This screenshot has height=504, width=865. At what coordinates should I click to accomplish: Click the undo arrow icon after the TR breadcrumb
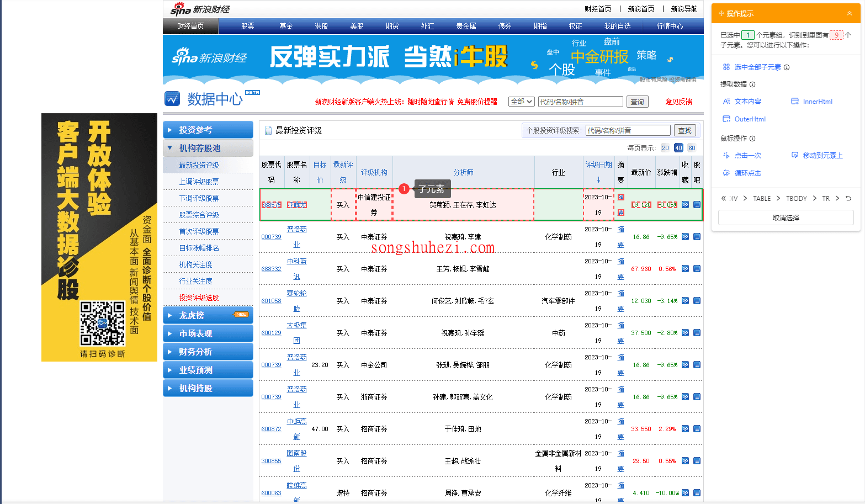click(848, 198)
